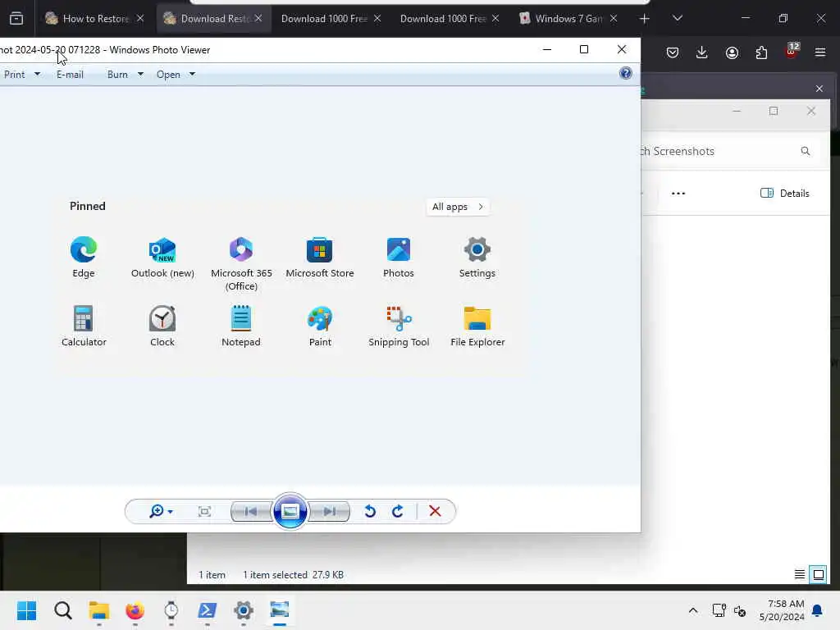Open Firefox recent browsing view icon
This screenshot has height=630, width=840.
pos(16,19)
